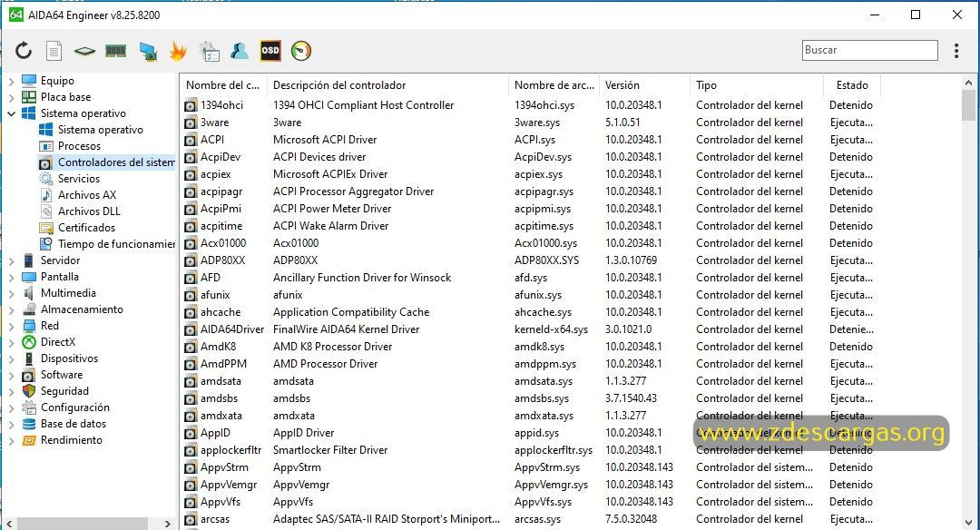Start the flame stability test icon
This screenshot has width=980, height=530.
[178, 51]
